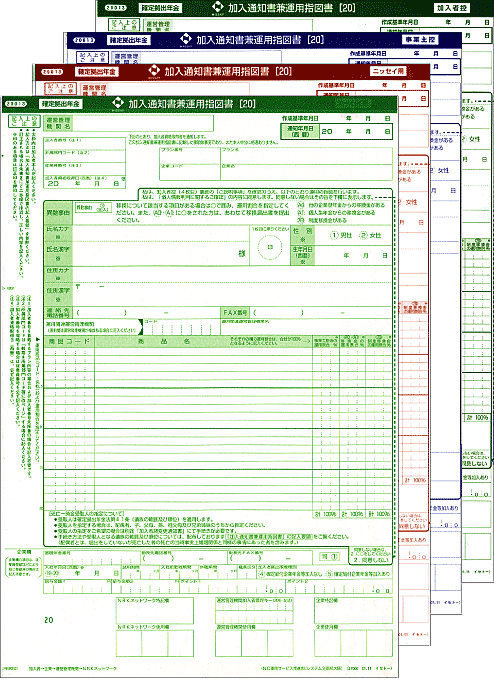Click the logo on the blue form header
This screenshot has width=494, height=682.
tap(186, 40)
